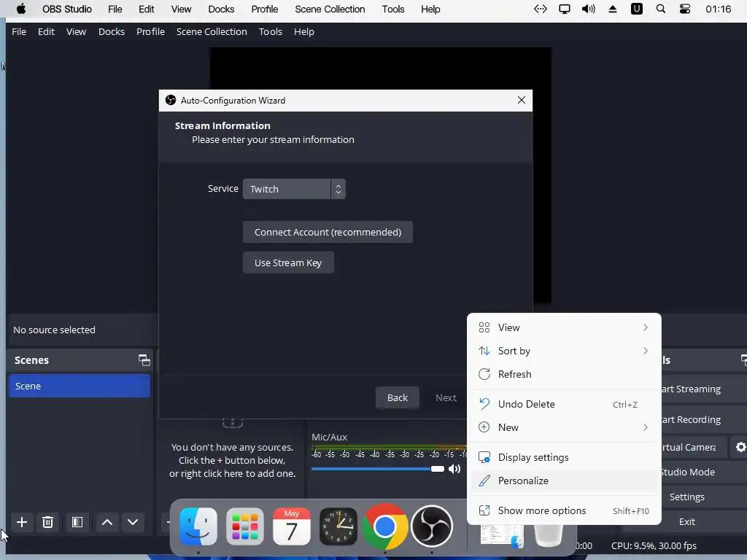
Task: Pop out the Scenes dock icon
Action: pos(144,360)
